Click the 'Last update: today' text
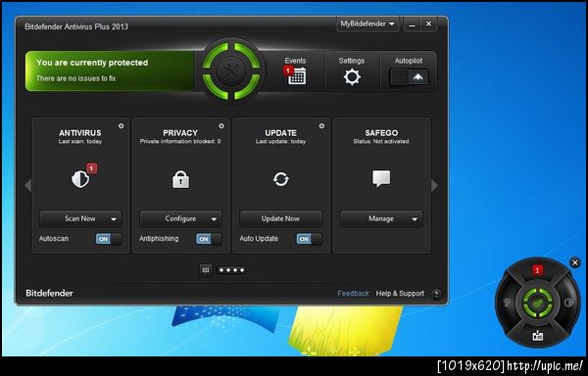 [281, 142]
